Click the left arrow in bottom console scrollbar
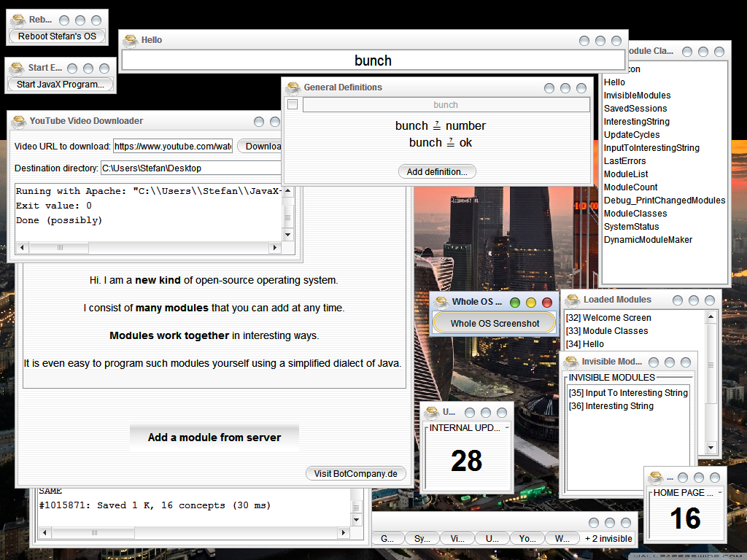The image size is (747, 560). pos(44,533)
